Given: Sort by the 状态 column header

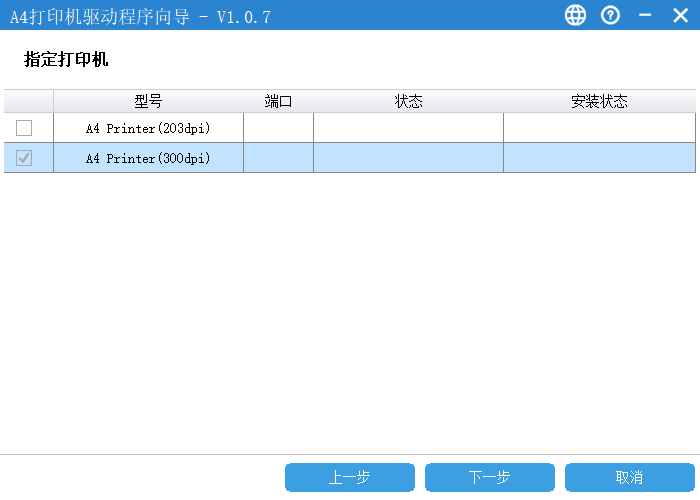Looking at the screenshot, I should [x=408, y=101].
